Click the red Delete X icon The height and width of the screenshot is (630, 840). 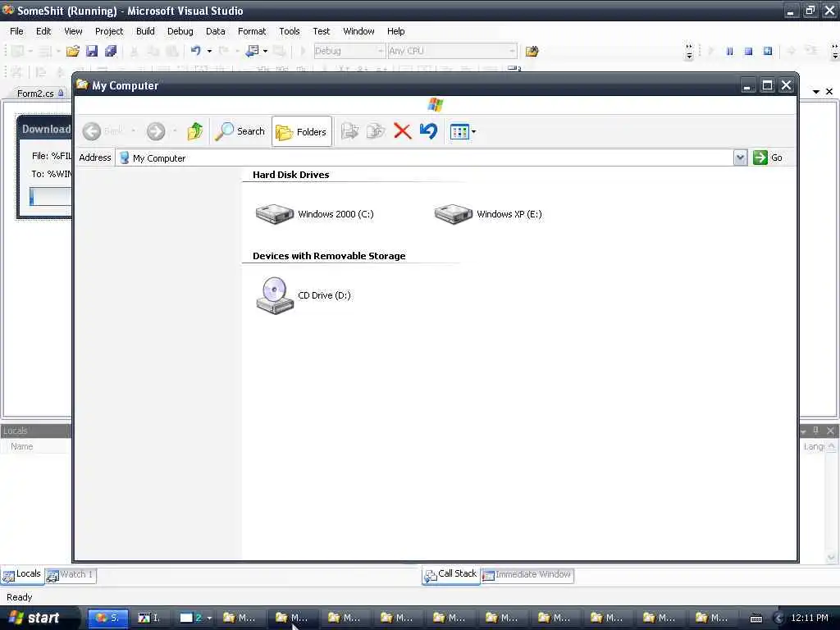point(402,131)
